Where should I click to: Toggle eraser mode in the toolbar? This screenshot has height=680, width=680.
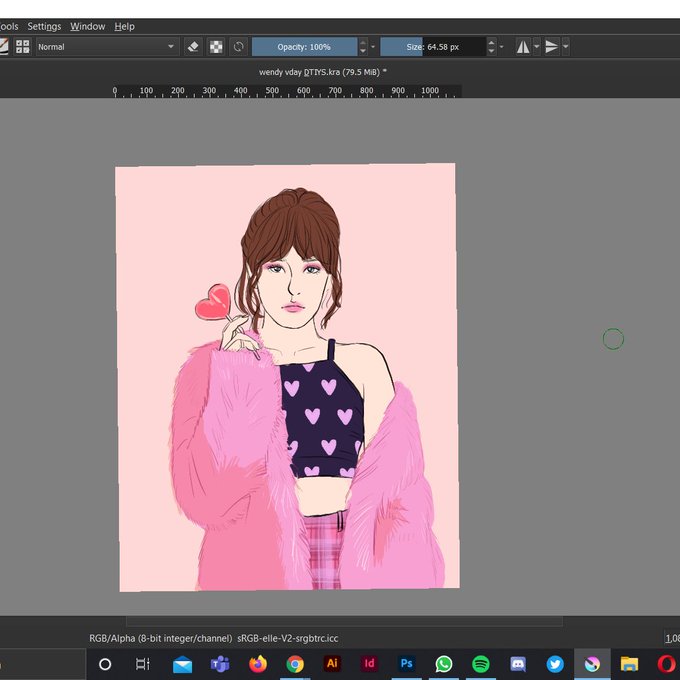[x=194, y=46]
